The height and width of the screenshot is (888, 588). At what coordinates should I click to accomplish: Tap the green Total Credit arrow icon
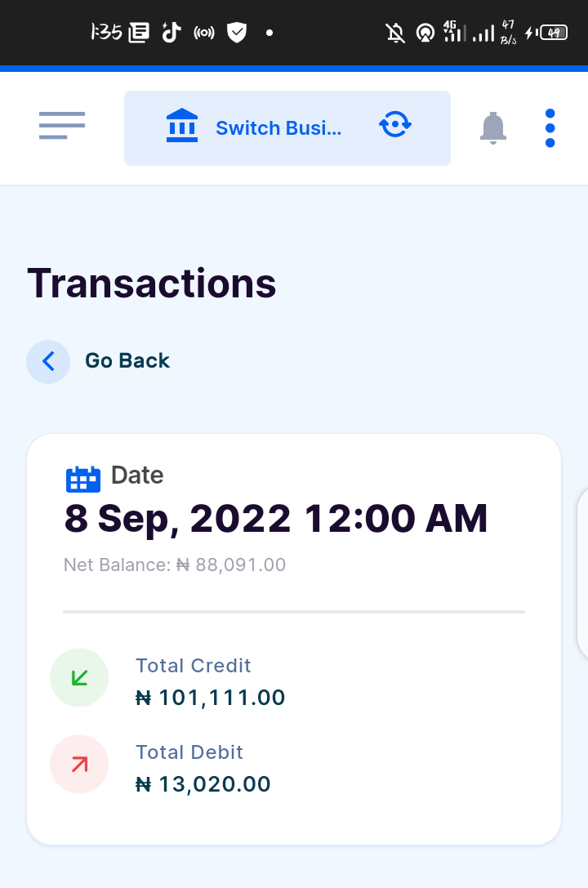pos(79,677)
